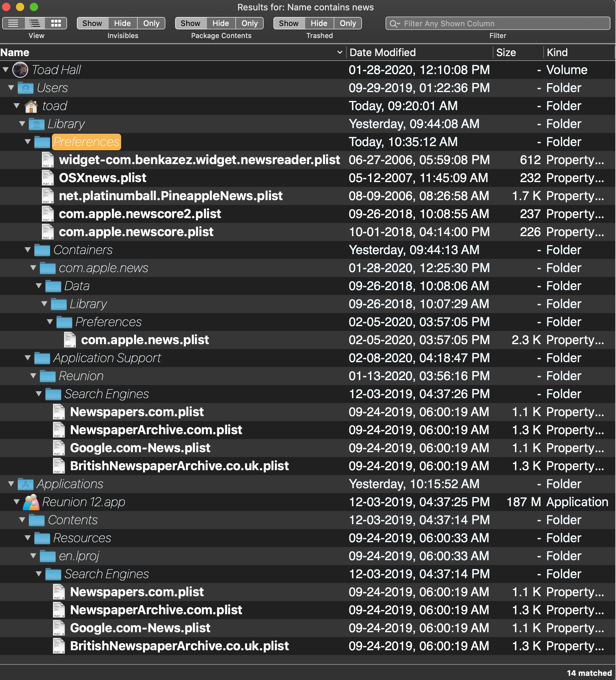This screenshot has height=680, width=616.
Task: Select Hide for Package Contents
Action: pos(221,23)
